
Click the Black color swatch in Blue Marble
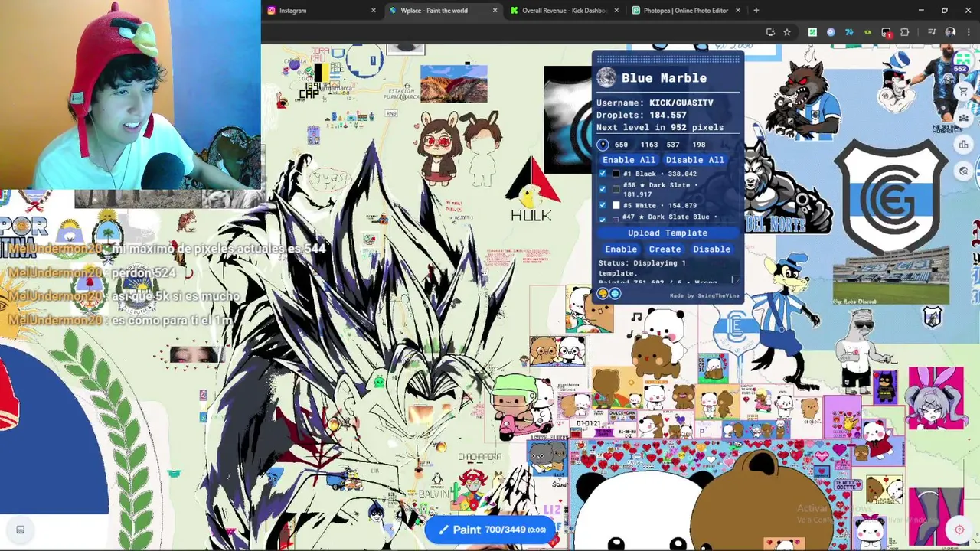[616, 174]
